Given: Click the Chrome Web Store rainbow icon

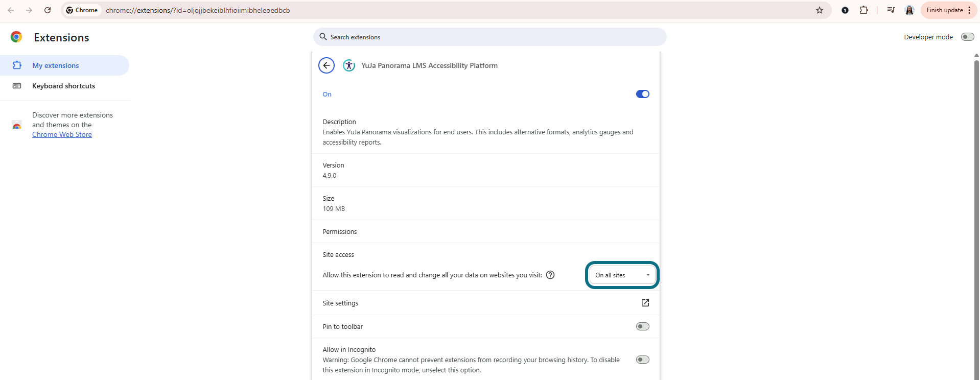Looking at the screenshot, I should click(17, 125).
